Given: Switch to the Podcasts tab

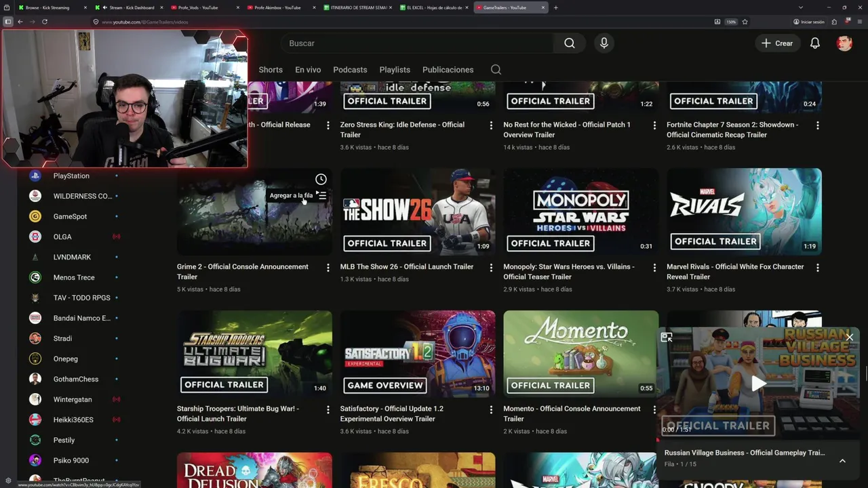Looking at the screenshot, I should [x=350, y=70].
